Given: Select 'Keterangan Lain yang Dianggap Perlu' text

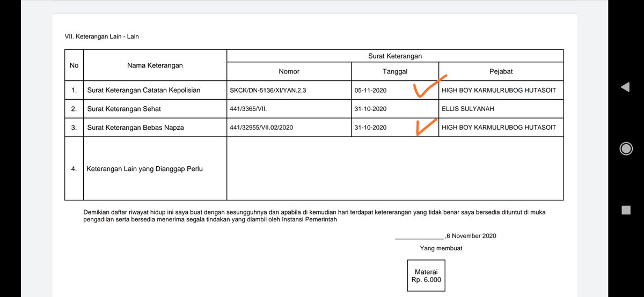Looking at the screenshot, I should click(145, 169).
